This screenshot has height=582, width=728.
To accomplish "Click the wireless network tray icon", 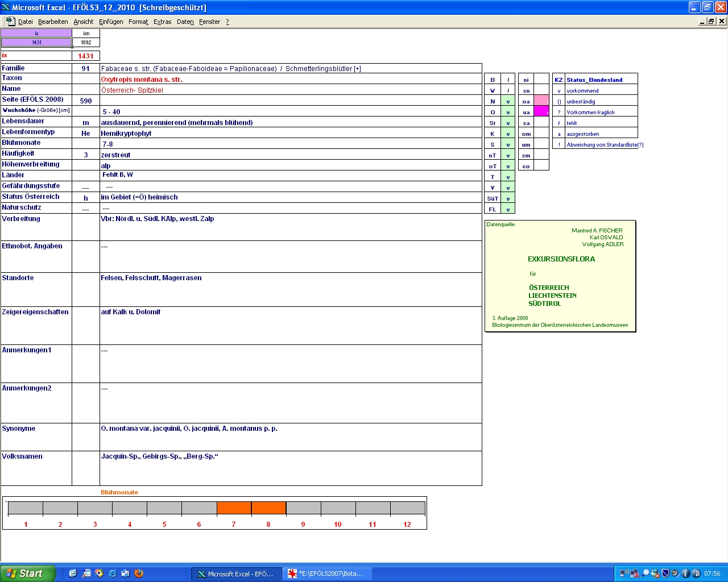I will click(x=624, y=573).
